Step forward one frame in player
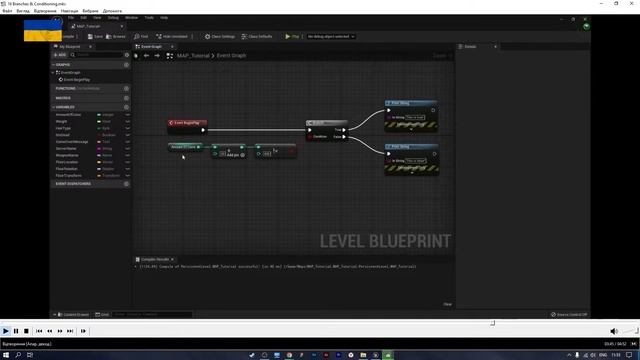 coord(83,331)
